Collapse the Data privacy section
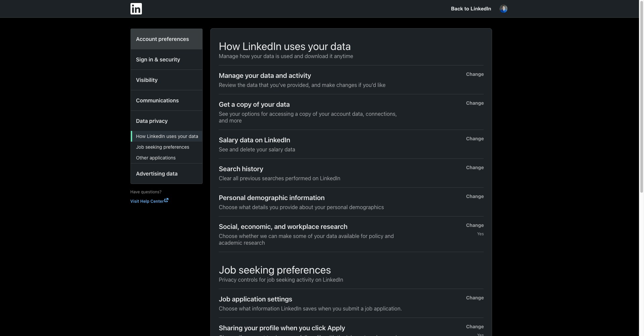This screenshot has width=644, height=336. coord(152,121)
